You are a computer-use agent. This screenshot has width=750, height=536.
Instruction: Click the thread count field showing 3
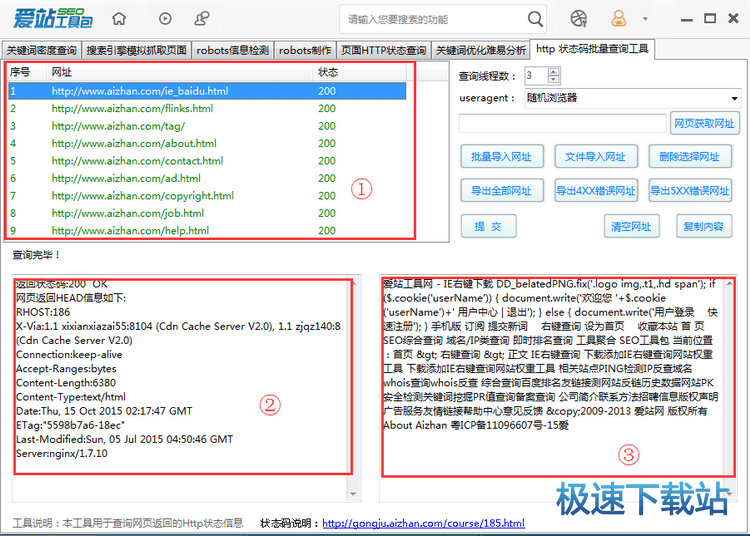[536, 76]
